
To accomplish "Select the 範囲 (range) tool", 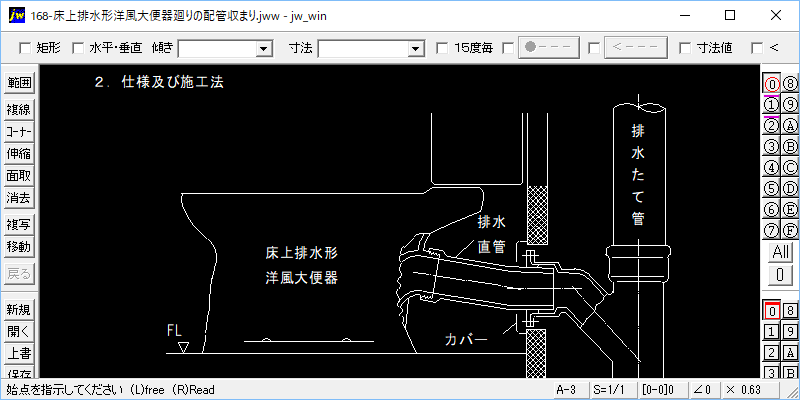I will click(18, 82).
